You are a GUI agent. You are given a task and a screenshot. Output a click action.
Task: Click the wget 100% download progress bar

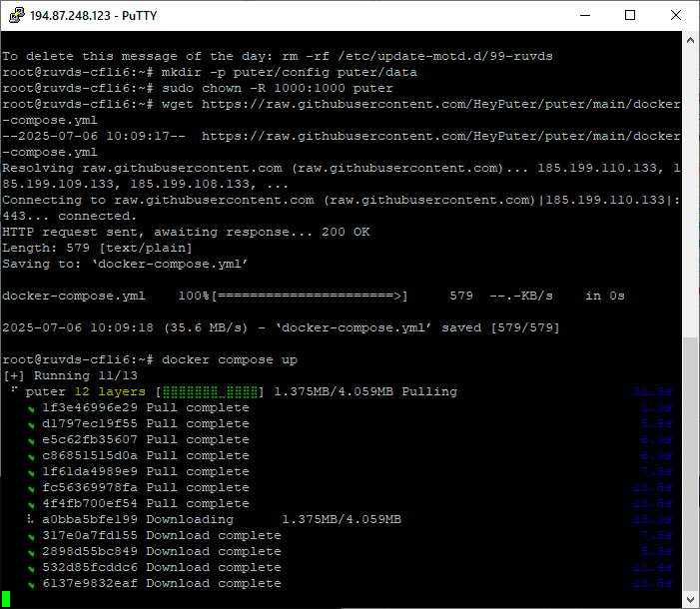click(310, 297)
